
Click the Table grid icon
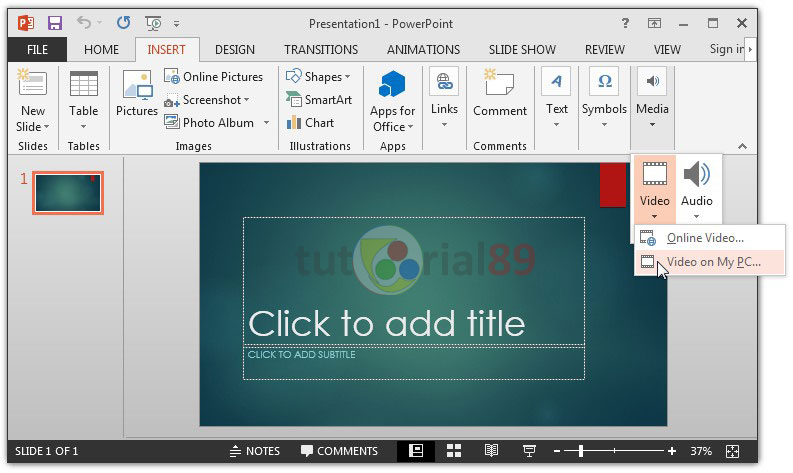point(83,84)
